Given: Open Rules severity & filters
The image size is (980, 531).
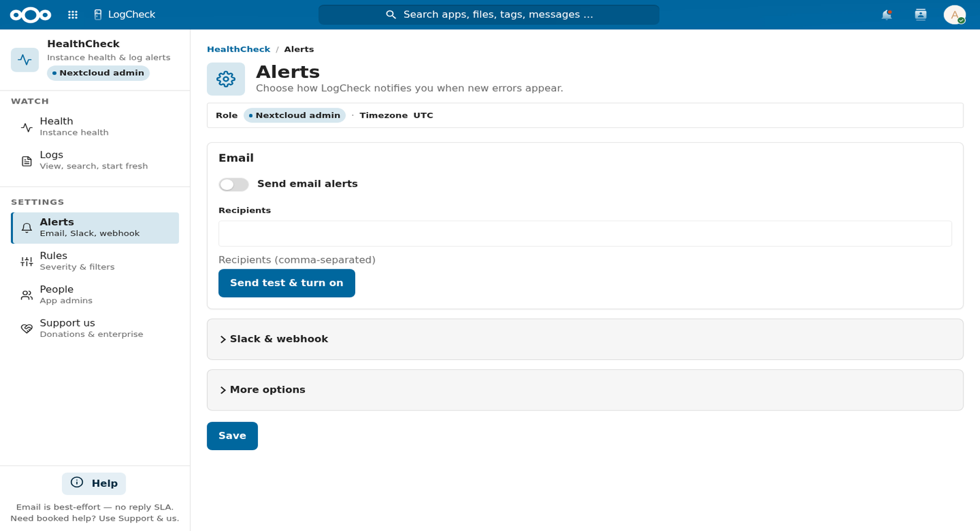Looking at the screenshot, I should (95, 262).
